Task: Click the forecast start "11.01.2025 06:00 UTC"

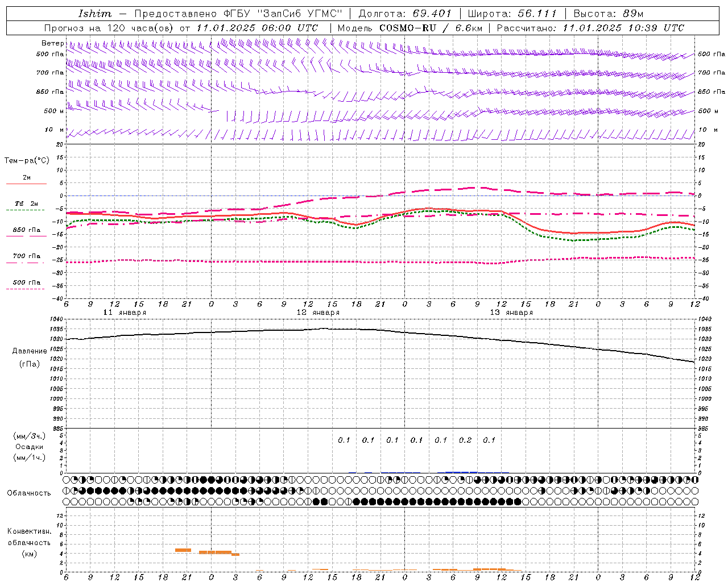Action: pos(257,27)
